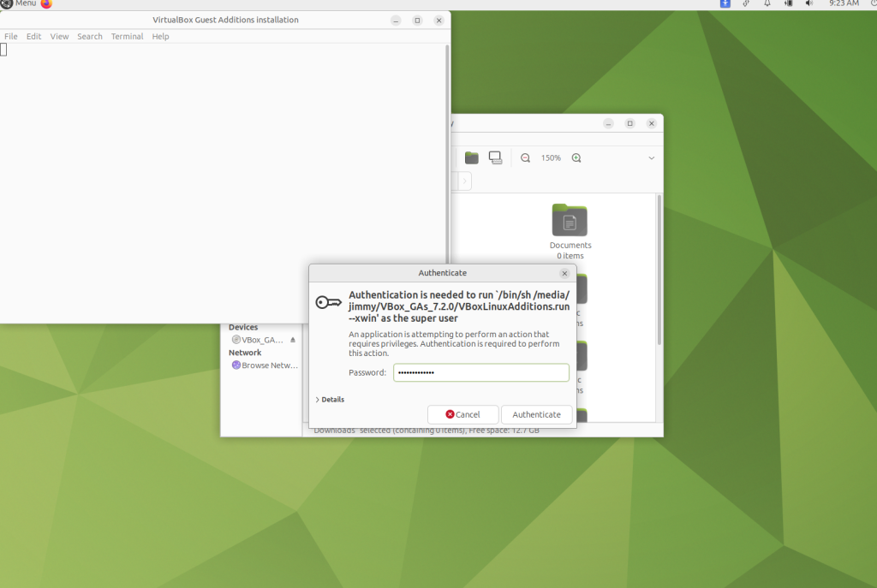Screen dimensions: 877x588
Task: Click the terminal window vertical scrollbar
Action: (x=447, y=154)
